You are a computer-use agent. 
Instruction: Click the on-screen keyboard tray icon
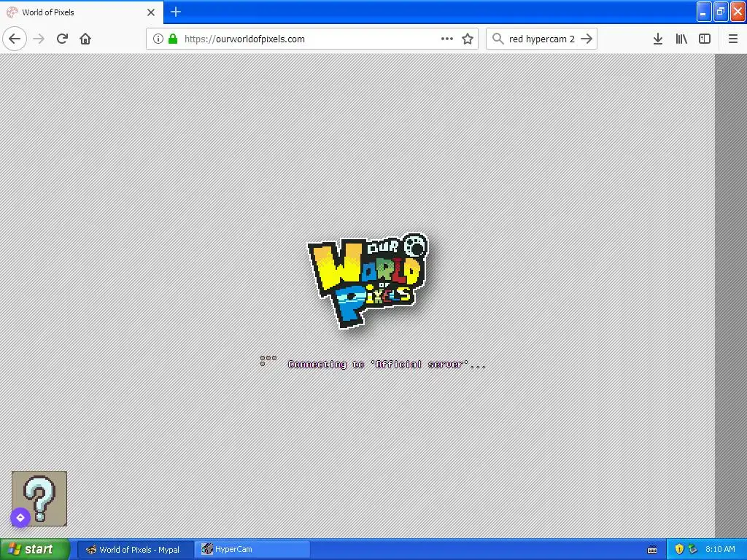click(x=652, y=550)
